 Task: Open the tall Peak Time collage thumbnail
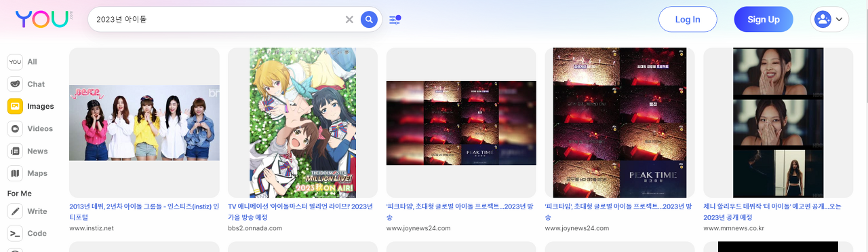pos(620,123)
